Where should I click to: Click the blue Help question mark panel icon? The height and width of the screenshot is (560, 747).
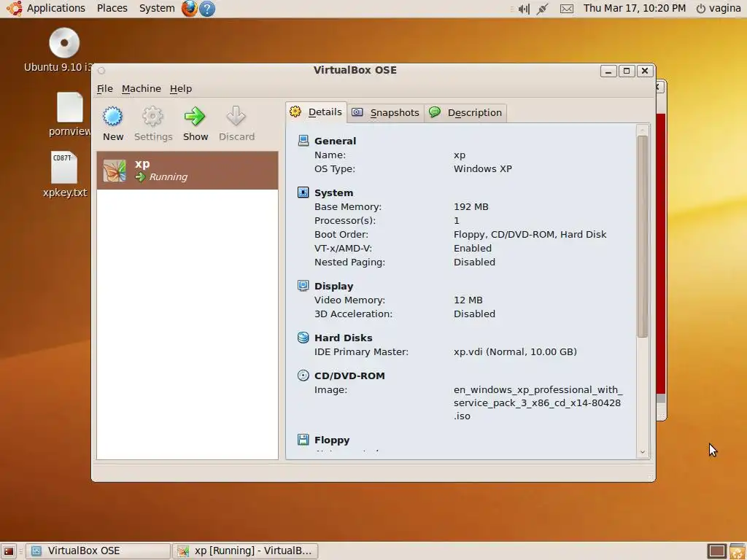click(206, 9)
